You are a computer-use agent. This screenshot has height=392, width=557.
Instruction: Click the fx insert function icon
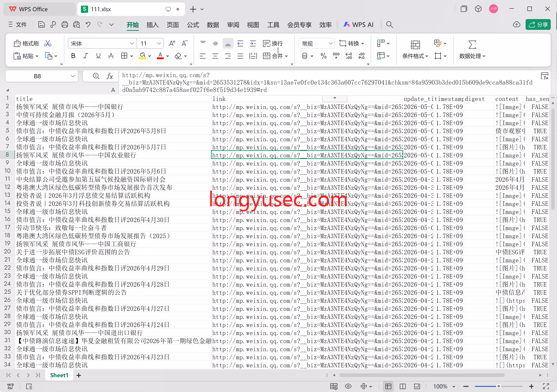pos(110,76)
